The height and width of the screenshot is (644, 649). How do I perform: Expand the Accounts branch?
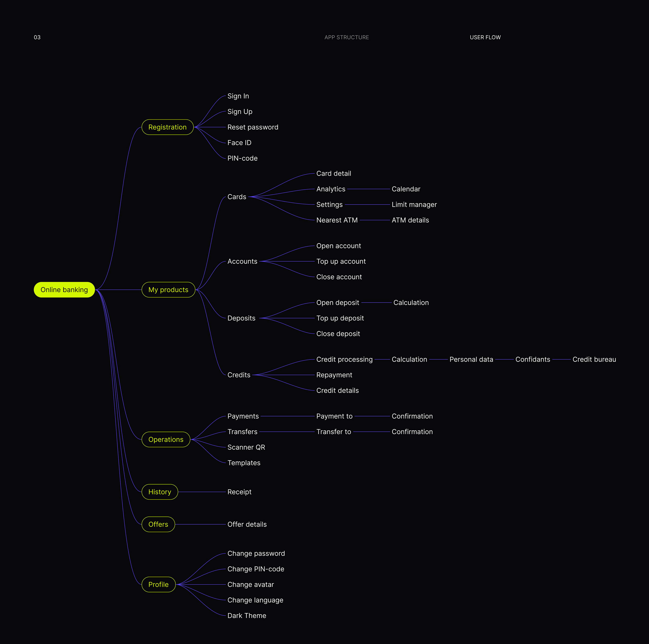point(242,261)
